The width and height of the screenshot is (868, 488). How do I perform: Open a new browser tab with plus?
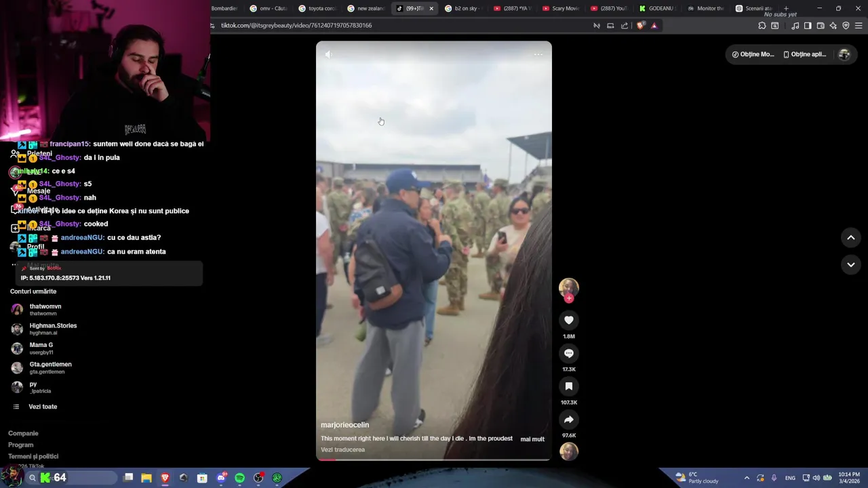pos(786,9)
